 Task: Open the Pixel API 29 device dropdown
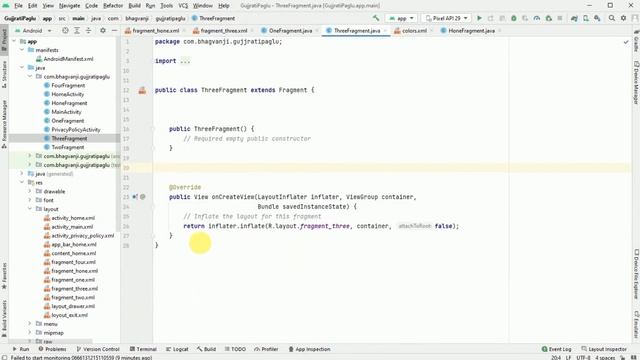(447, 18)
